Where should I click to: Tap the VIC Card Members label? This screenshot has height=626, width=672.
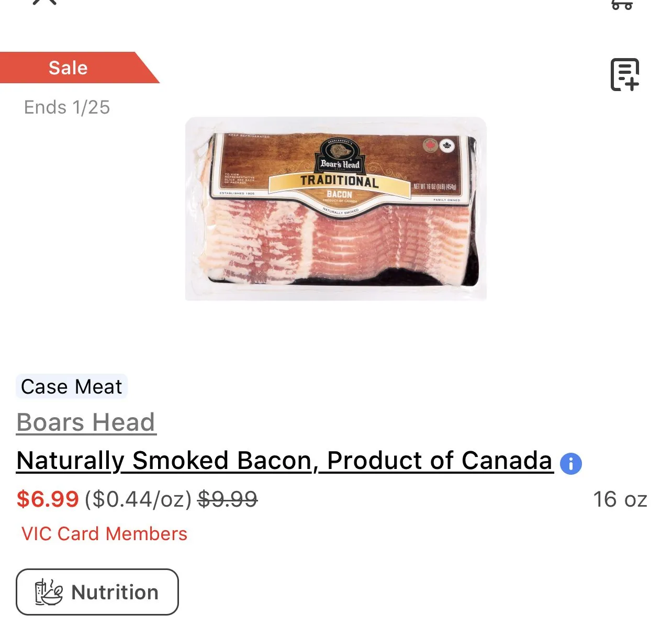104,534
